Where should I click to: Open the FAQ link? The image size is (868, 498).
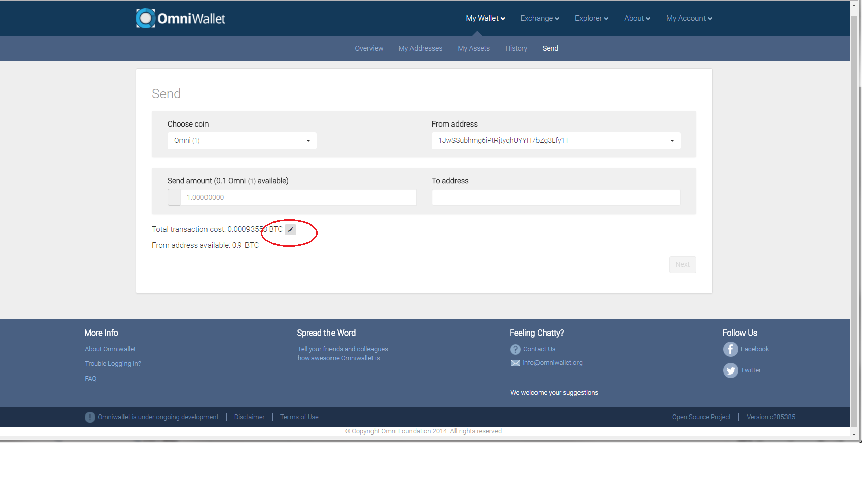tap(91, 379)
